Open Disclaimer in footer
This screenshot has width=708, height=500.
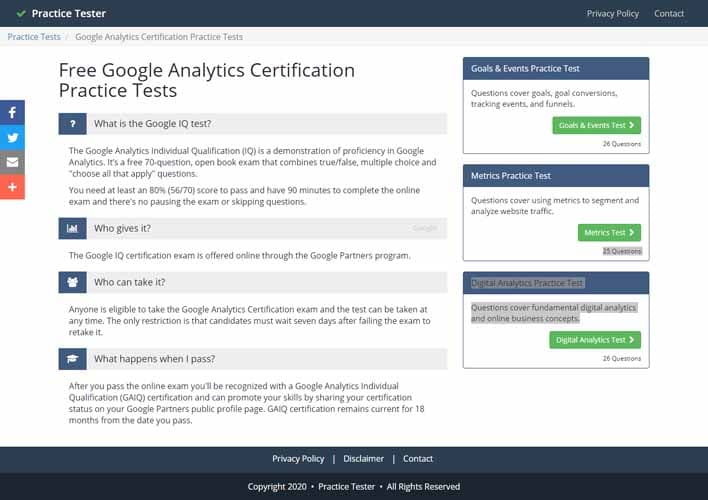coord(363,459)
